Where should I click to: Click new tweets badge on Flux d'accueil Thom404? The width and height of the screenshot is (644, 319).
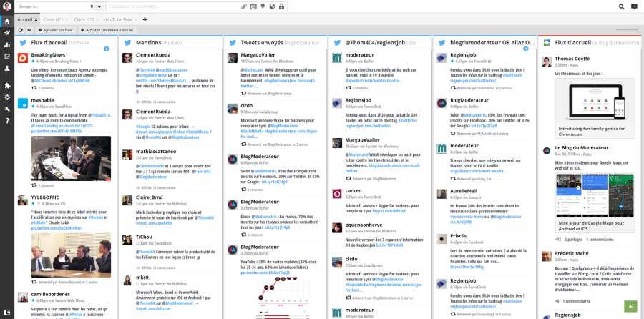coord(107,49)
